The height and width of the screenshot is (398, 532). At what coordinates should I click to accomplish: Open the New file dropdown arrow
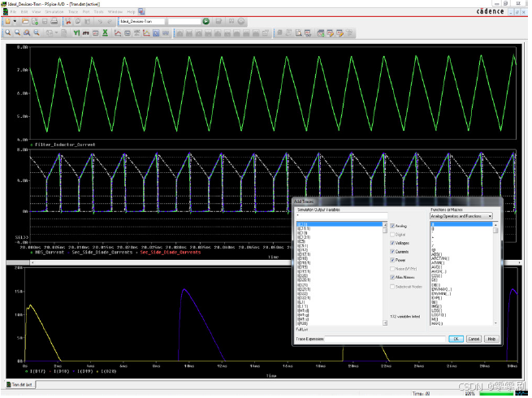coord(15,21)
